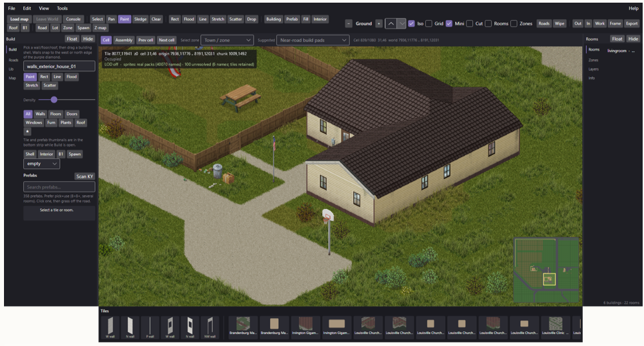Click the Next cell button
This screenshot has height=346, width=644.
(x=166, y=40)
